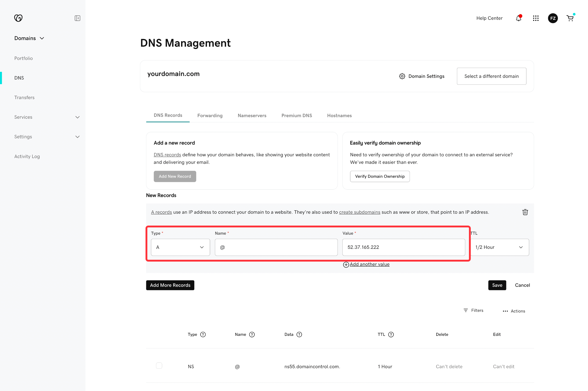
Task: Click Add another value link
Action: click(x=369, y=264)
